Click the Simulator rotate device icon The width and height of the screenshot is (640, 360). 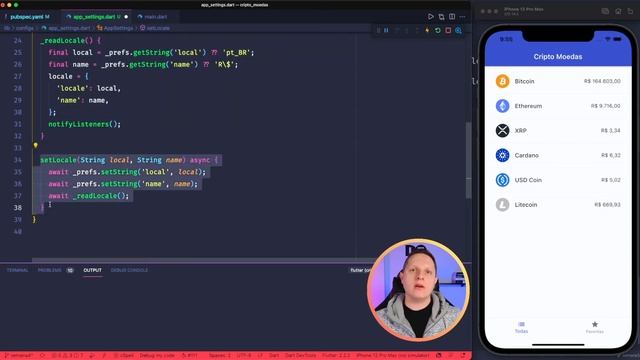point(631,11)
